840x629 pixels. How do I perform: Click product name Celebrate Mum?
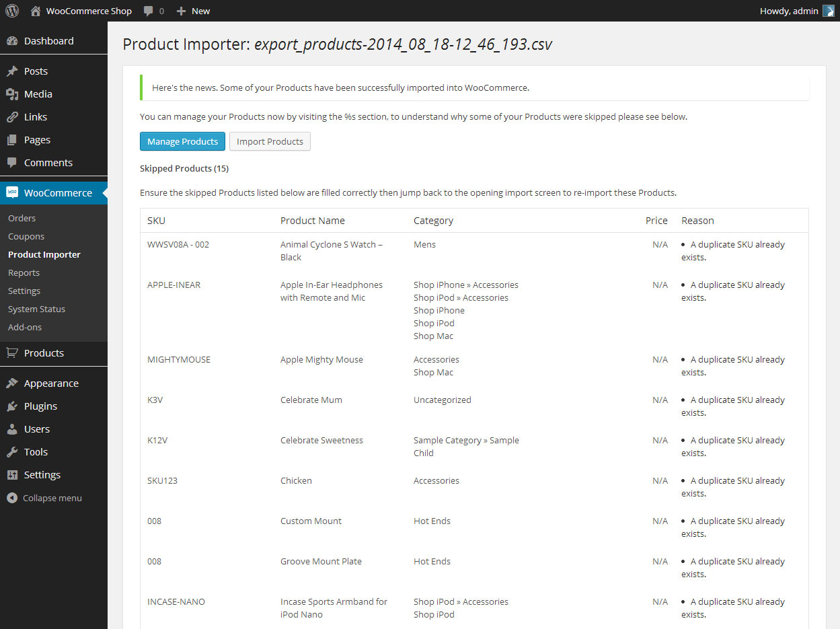coord(311,400)
